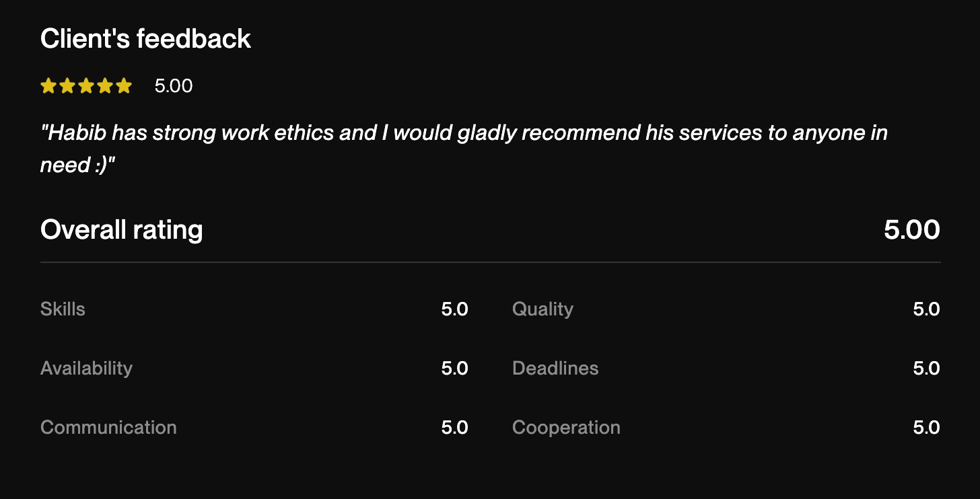Click the second yellow rating star
Screen dimensions: 980x499
[x=67, y=86]
